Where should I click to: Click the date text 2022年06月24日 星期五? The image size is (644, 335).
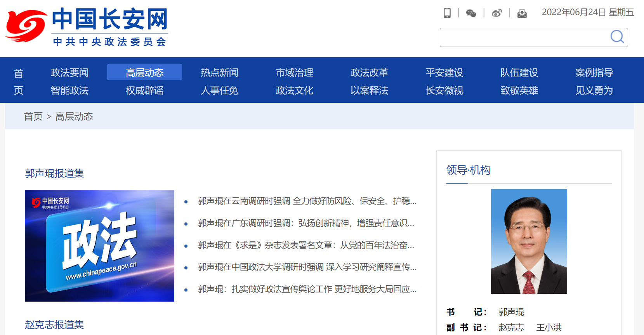coord(588,12)
